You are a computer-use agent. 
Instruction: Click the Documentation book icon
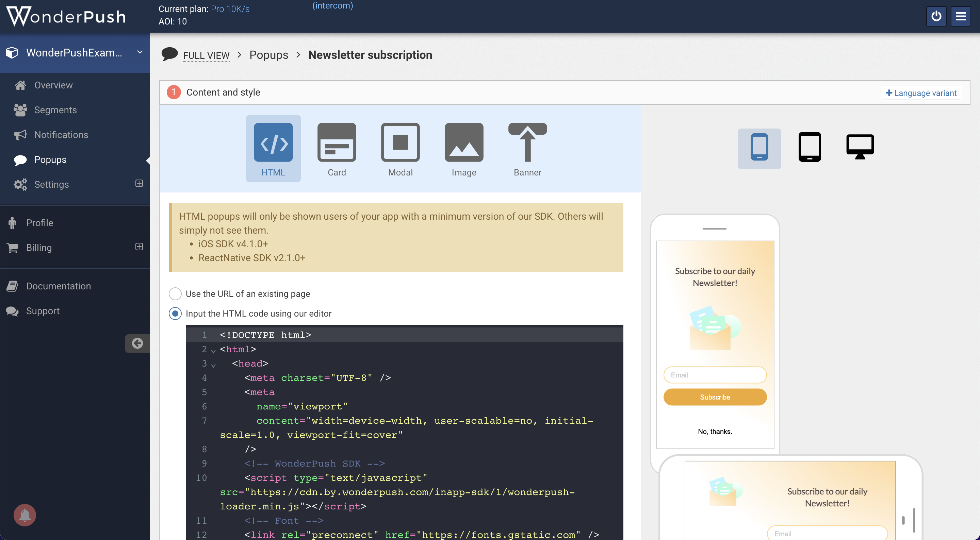click(12, 286)
